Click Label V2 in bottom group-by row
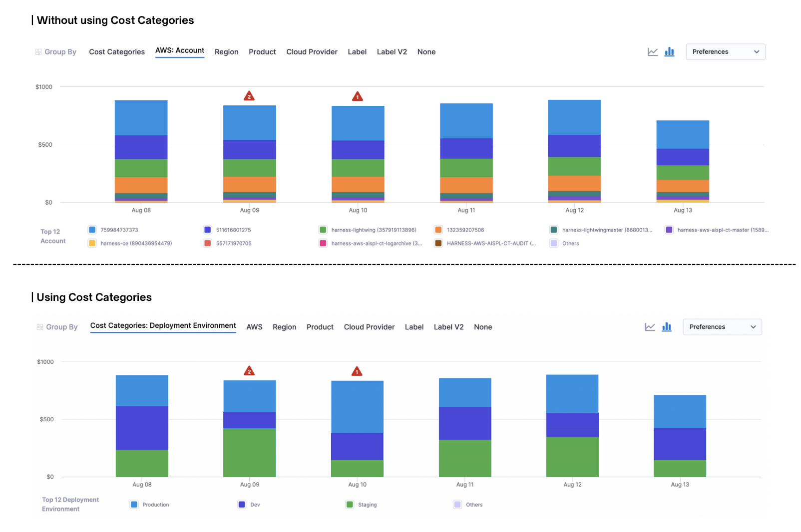 point(448,327)
